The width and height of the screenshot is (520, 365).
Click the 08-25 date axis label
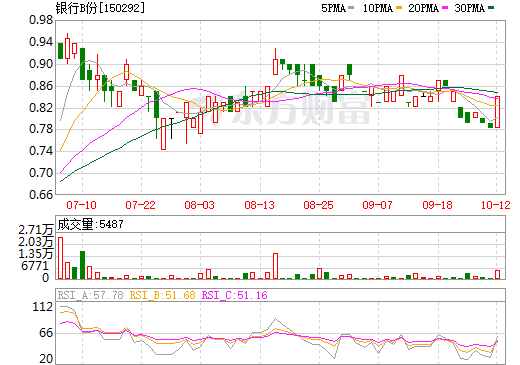tap(318, 205)
